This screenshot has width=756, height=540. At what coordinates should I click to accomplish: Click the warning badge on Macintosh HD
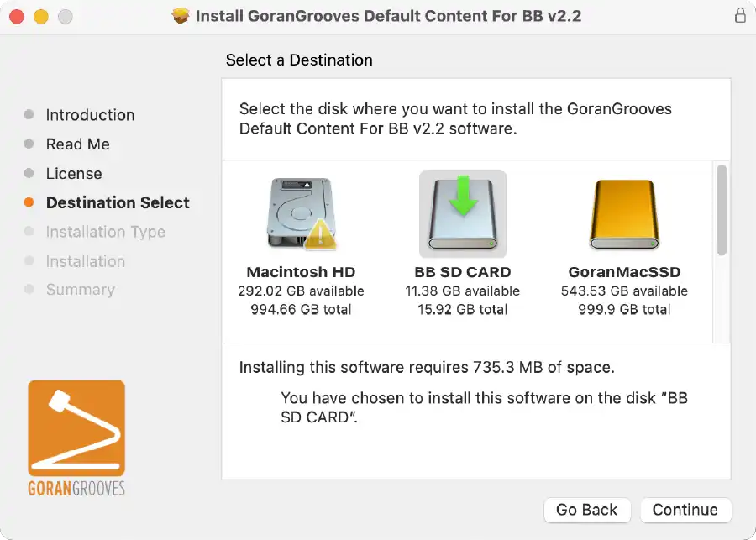[x=321, y=235]
